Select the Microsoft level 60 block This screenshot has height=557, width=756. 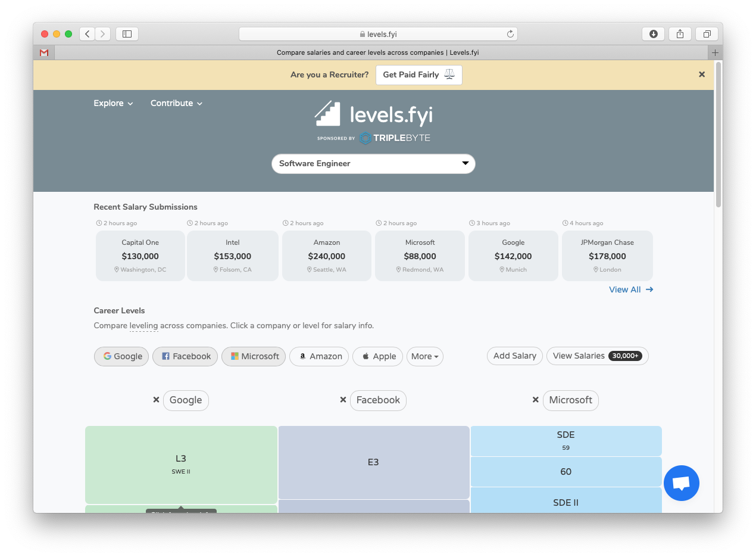(x=566, y=472)
